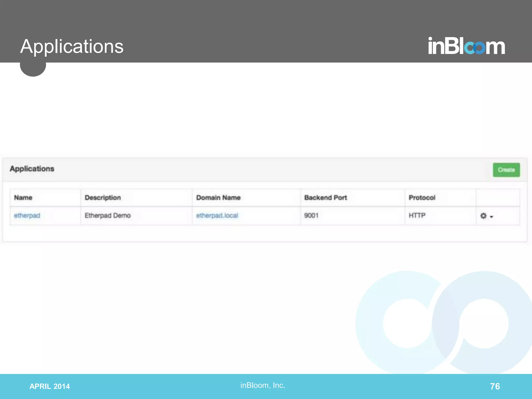Click the Applications slide title
Screen dimensions: 532x399
[72, 46]
